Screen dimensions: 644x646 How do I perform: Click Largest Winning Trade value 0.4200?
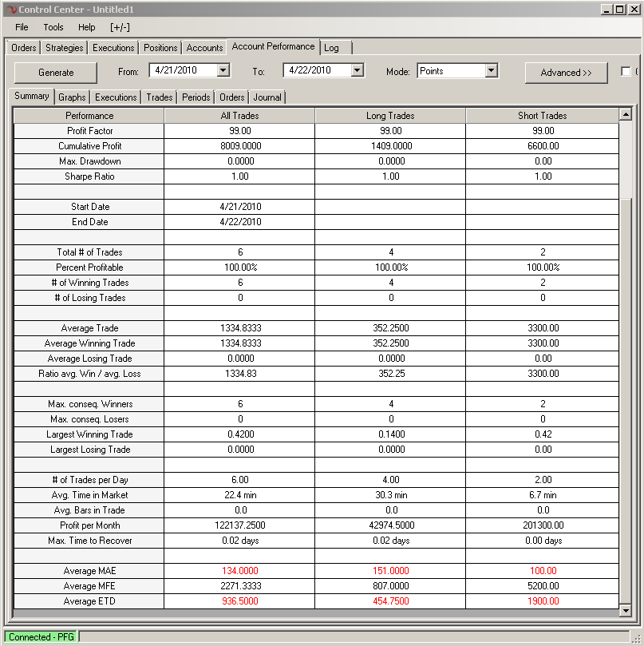pos(240,434)
